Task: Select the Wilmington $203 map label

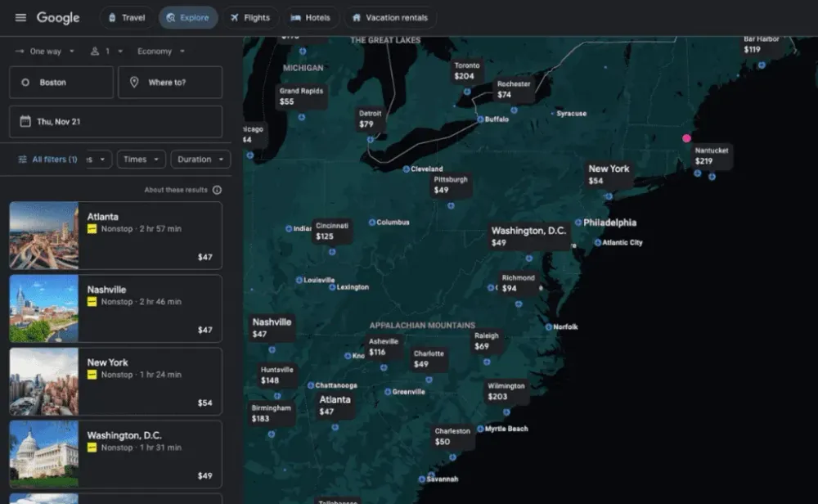Action: coord(506,391)
